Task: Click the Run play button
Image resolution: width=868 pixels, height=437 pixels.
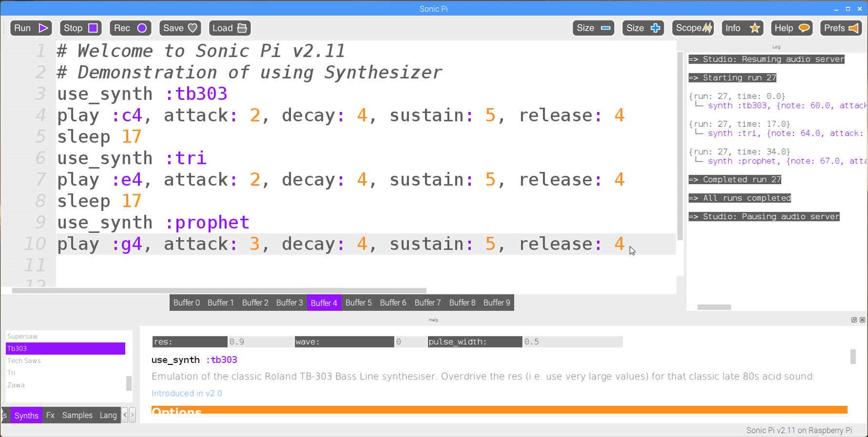Action: tap(31, 28)
